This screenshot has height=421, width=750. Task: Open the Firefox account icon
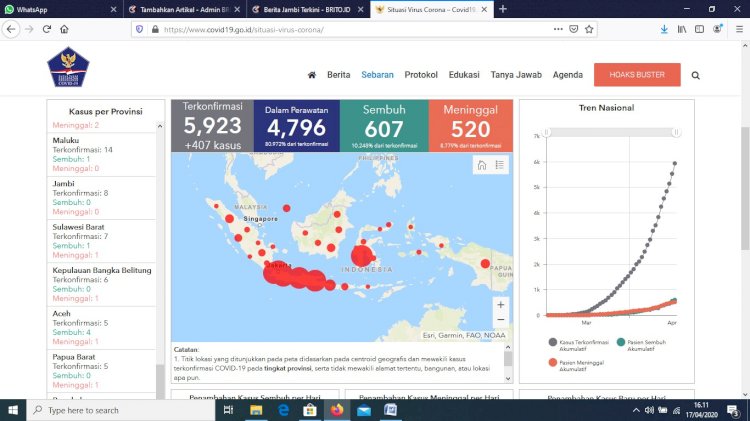(717, 29)
